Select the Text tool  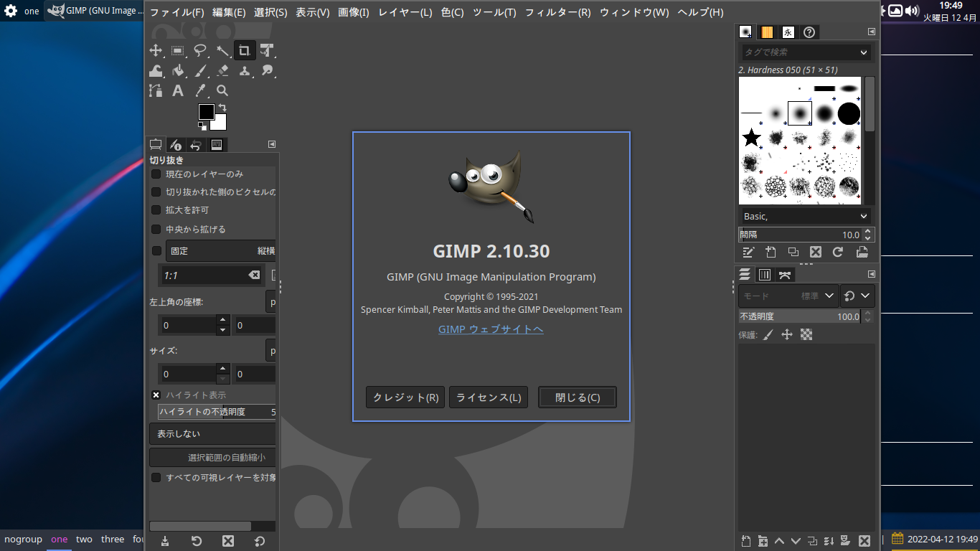[x=178, y=90]
